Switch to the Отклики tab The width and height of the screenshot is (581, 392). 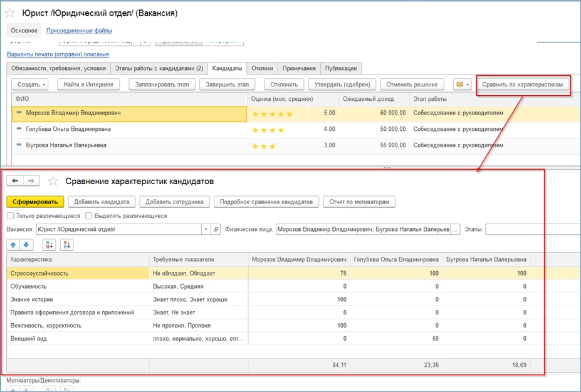click(x=262, y=68)
